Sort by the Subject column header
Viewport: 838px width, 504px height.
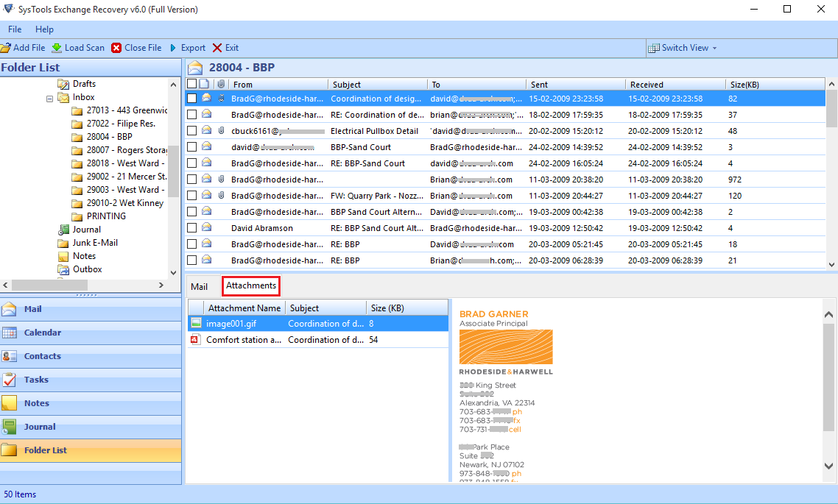click(377, 85)
